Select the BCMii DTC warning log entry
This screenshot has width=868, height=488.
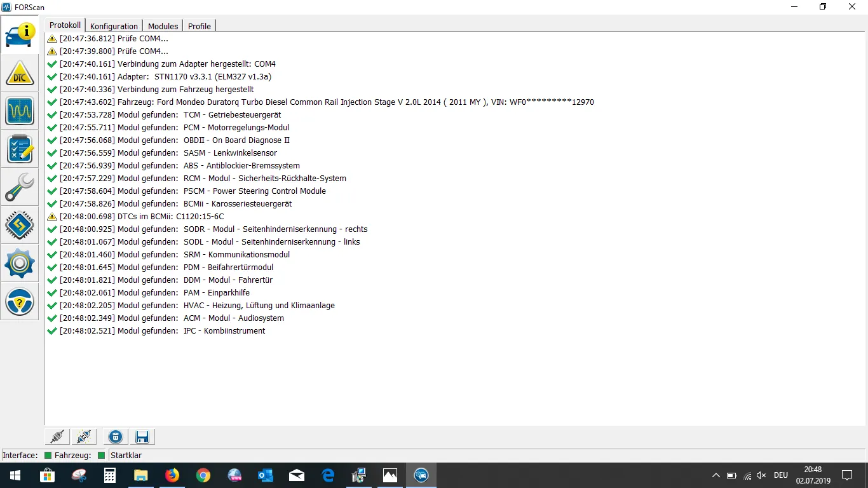[x=141, y=217]
